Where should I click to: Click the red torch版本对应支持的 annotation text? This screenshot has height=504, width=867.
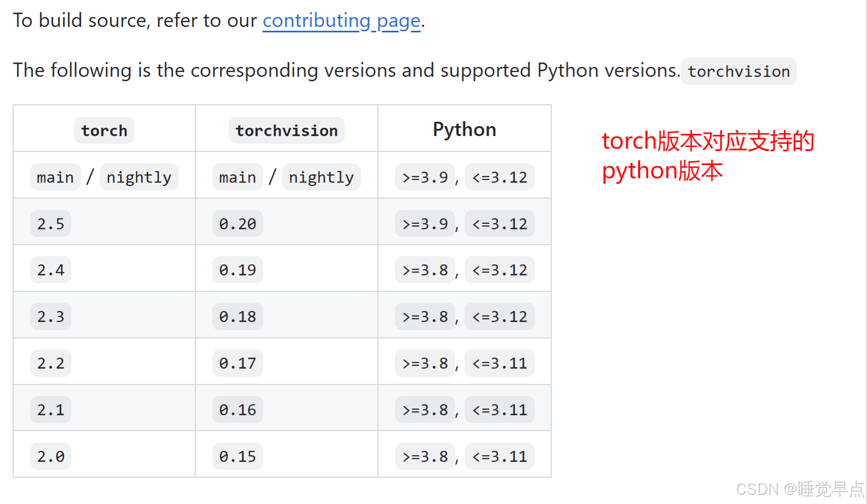707,141
